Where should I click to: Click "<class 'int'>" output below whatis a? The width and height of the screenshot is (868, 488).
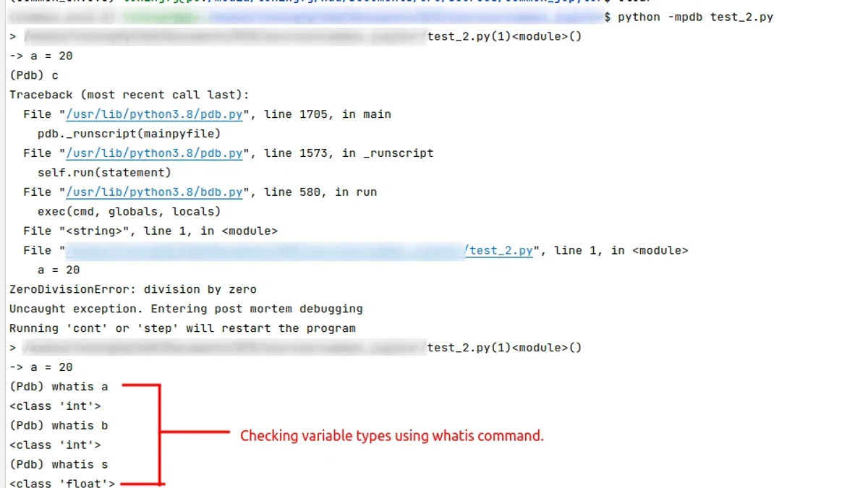pos(55,407)
